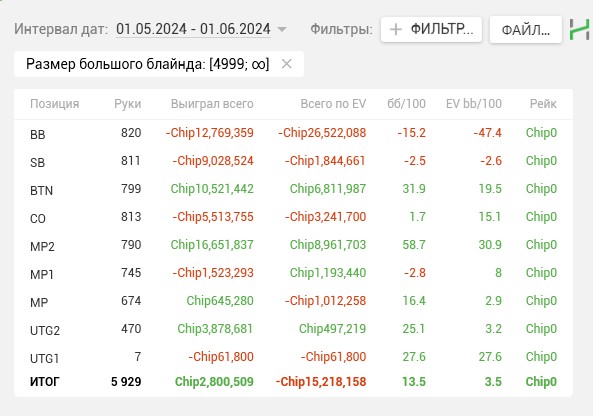Sort by Руки column header
The image size is (593, 416).
(x=127, y=104)
